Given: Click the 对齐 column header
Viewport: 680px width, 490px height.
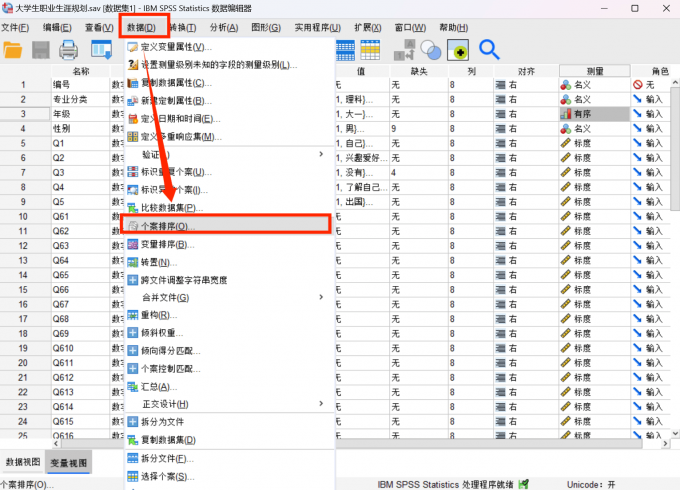Looking at the screenshot, I should [526, 71].
